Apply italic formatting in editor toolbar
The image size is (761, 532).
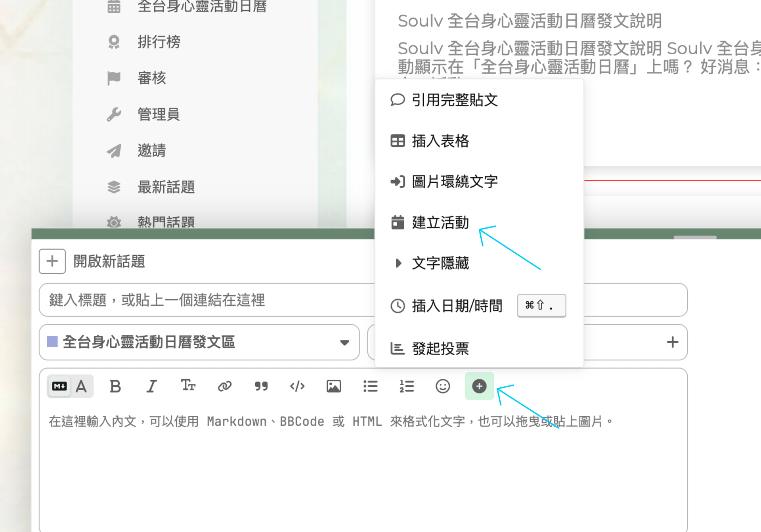151,386
